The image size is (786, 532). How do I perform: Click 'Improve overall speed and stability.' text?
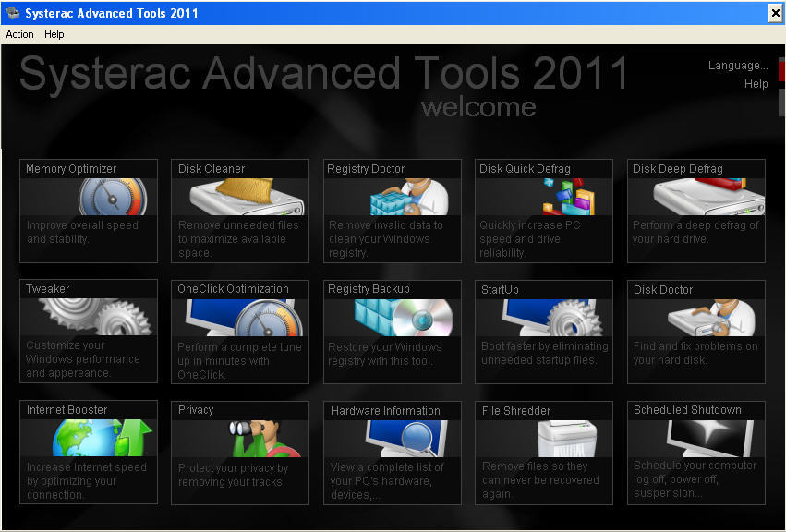pyautogui.click(x=82, y=232)
